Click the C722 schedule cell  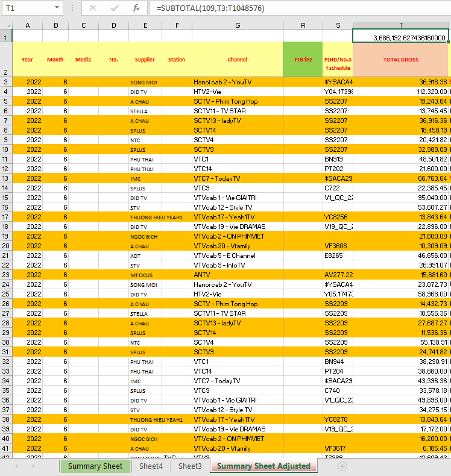tap(338, 188)
